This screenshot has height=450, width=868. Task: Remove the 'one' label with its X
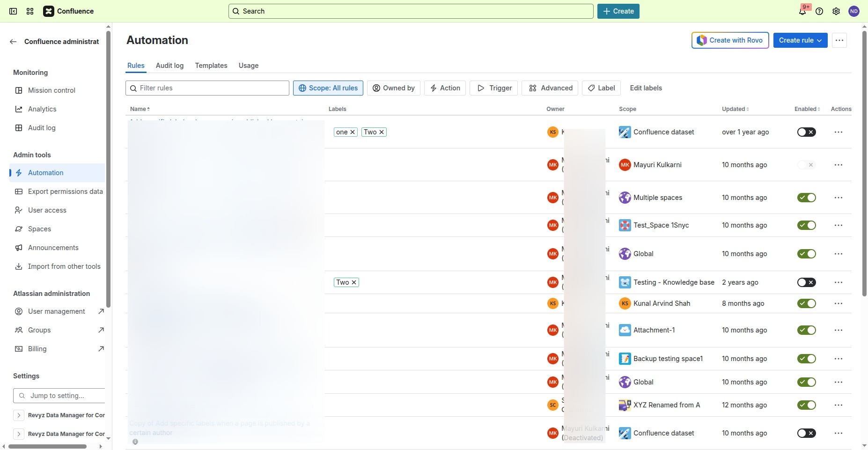[353, 132]
